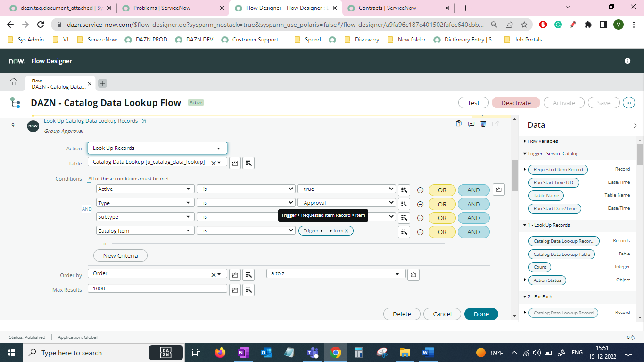Remove the Type condition row
Viewport: 644px width, 362px height.
420,205
